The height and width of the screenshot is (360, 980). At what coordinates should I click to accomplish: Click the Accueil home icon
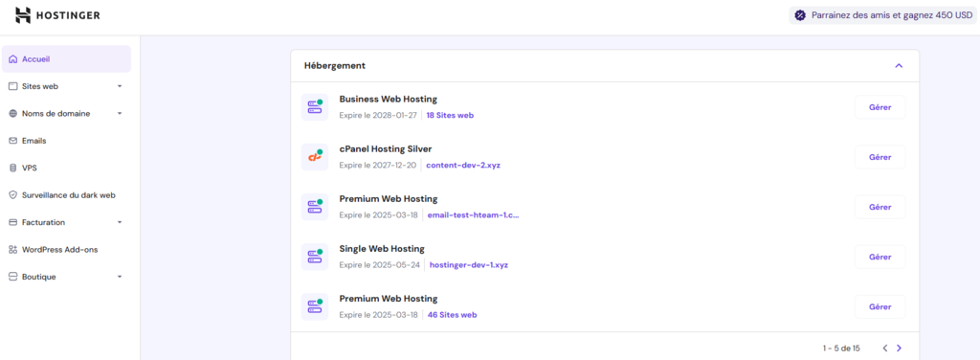[x=13, y=59]
